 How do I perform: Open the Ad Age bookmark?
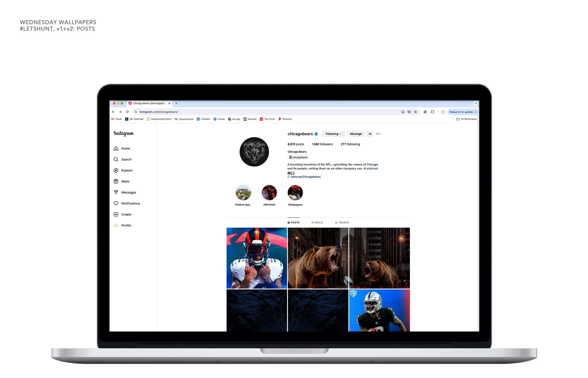[234, 119]
